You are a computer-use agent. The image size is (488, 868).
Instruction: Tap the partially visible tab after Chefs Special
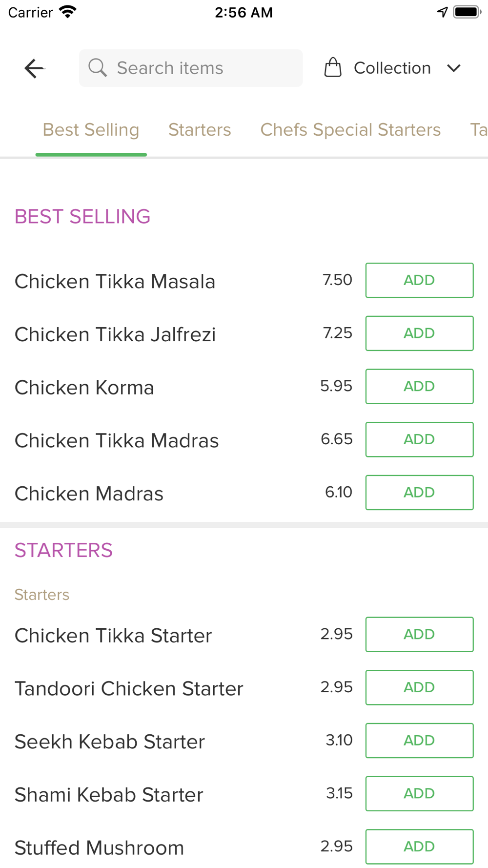pos(478,130)
